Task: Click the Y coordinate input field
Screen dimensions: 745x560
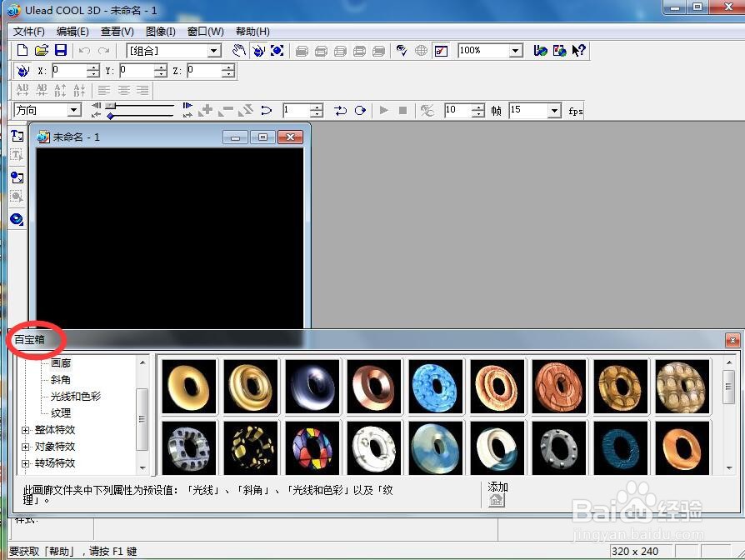Action: 137,71
